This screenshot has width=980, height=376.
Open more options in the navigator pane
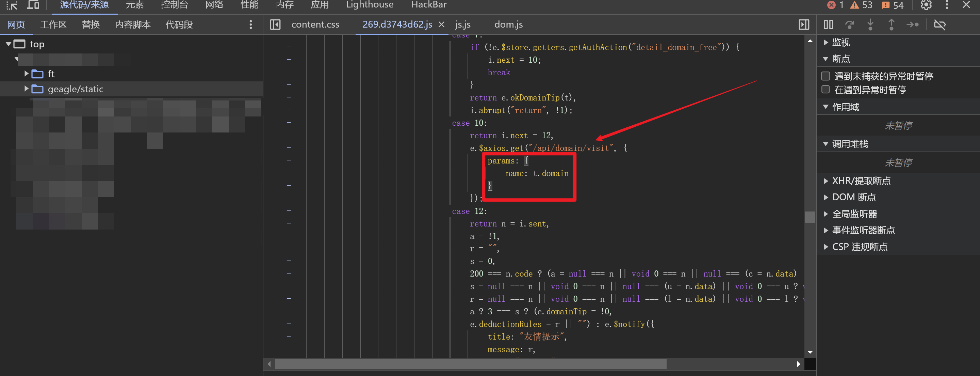[250, 25]
